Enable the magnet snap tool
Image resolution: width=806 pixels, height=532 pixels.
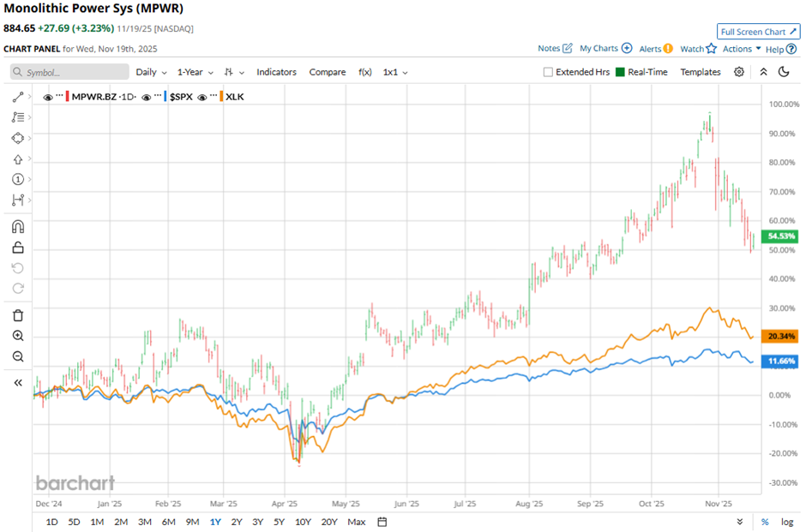(x=18, y=227)
